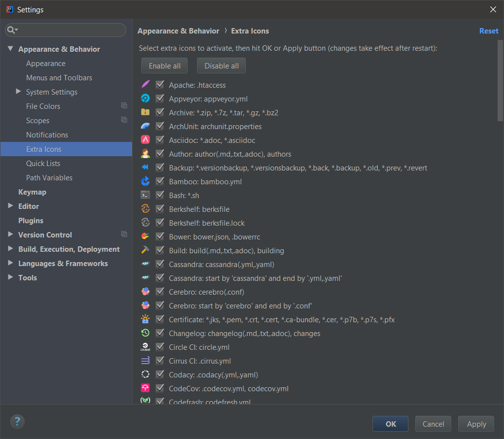Expand the Tools section arrow
Screen dimensions: 504x439
pyautogui.click(x=11, y=277)
